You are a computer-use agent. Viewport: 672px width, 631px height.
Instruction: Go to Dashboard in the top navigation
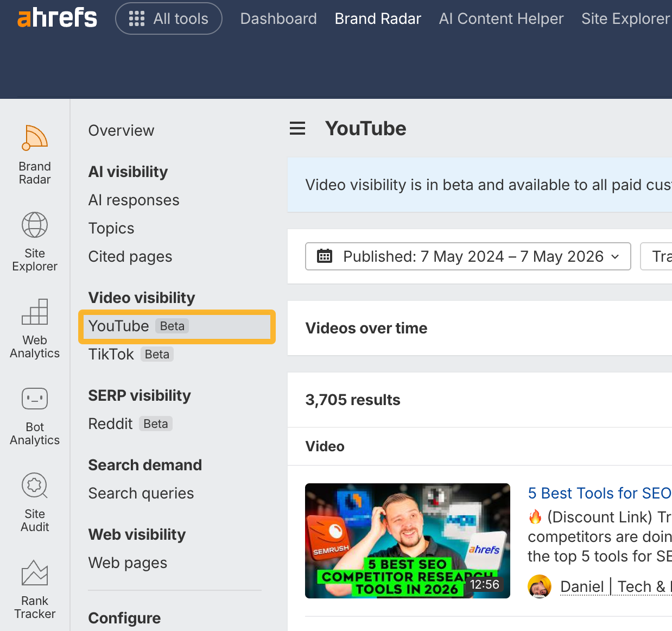click(x=278, y=18)
